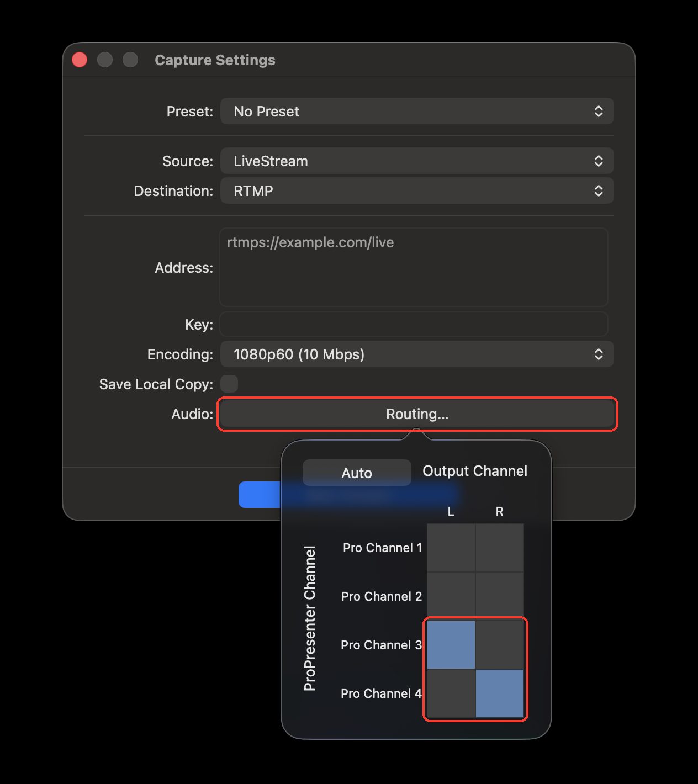
Task: Click the ProPresenter Channel vertical label
Action: [310, 618]
